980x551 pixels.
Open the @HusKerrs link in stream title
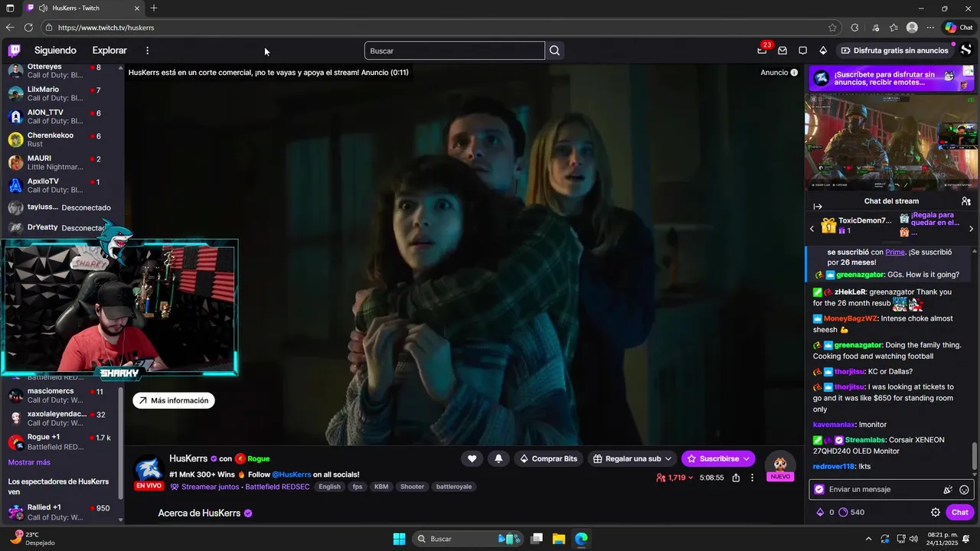[x=291, y=474]
